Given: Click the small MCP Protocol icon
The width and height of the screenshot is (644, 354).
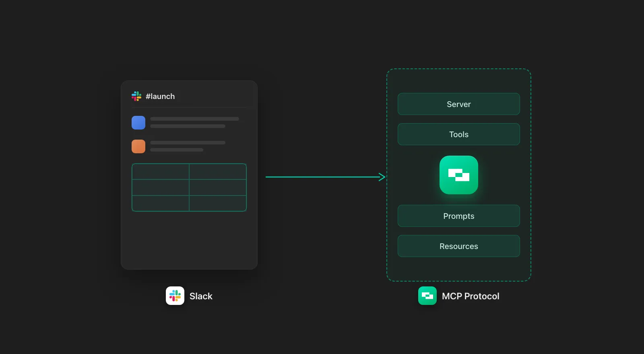Looking at the screenshot, I should 427,296.
